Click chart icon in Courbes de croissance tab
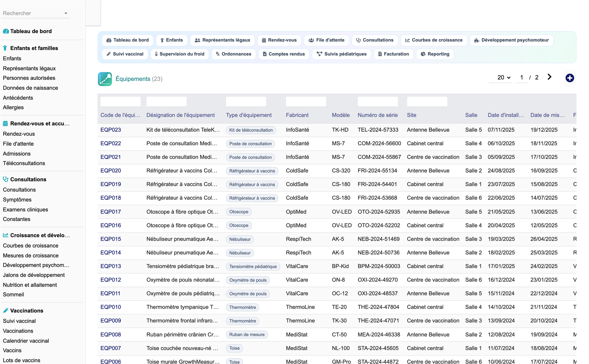Viewport: 589px width, 364px height. point(407,40)
